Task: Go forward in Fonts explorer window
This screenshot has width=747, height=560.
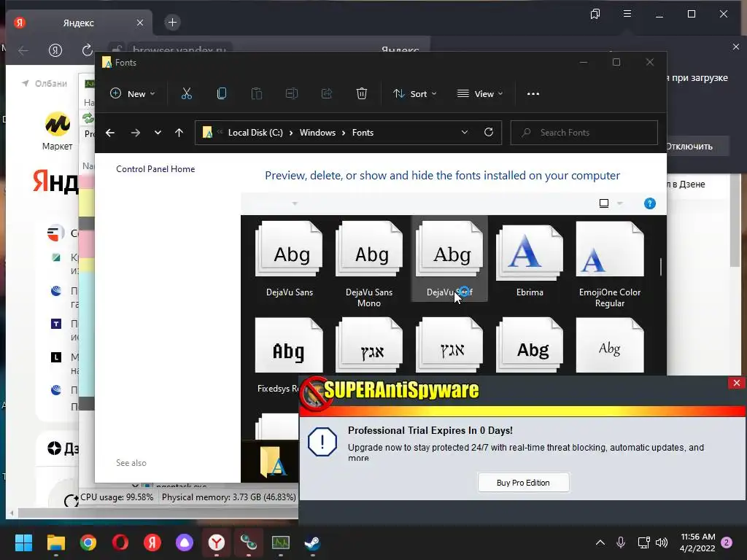Action: [135, 133]
